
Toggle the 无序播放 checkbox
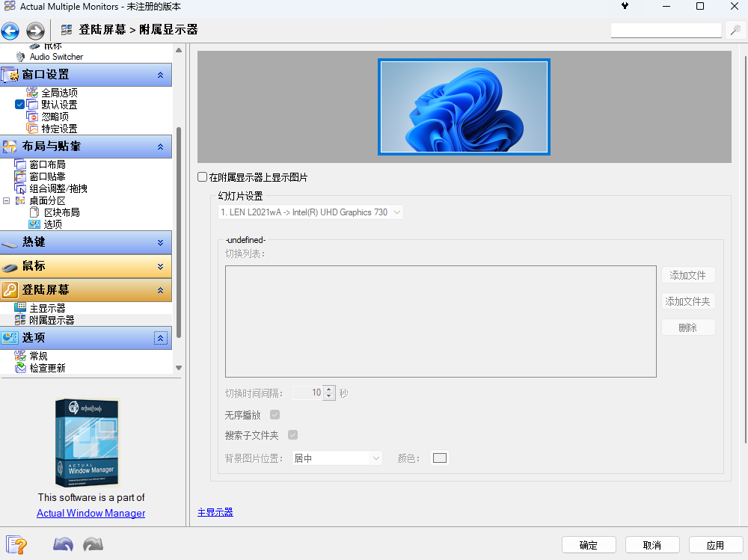pyautogui.click(x=275, y=414)
